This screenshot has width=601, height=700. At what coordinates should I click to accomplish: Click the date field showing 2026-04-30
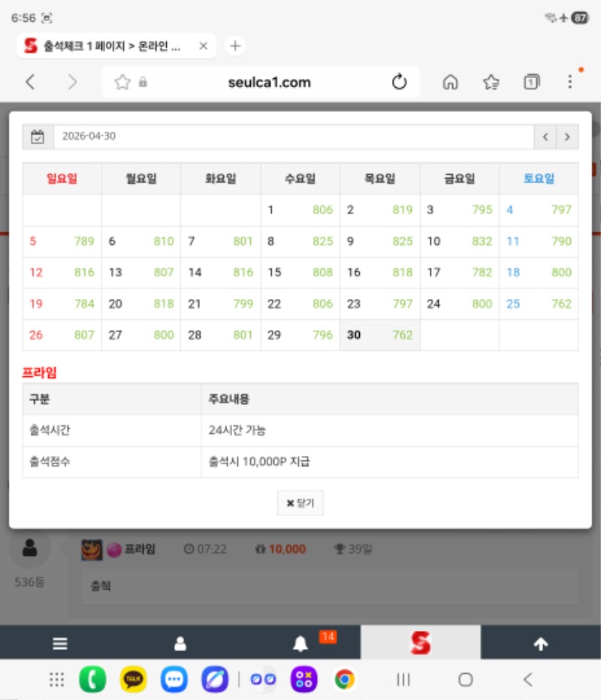(293, 137)
